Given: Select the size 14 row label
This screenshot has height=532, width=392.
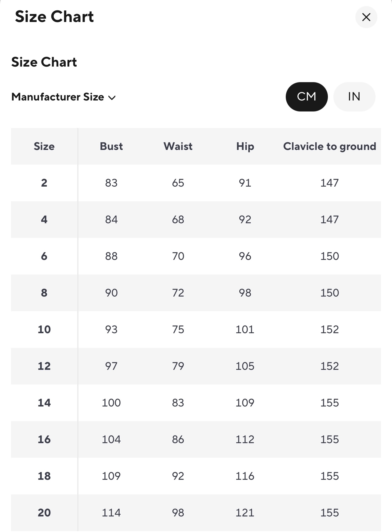Looking at the screenshot, I should (x=44, y=403).
